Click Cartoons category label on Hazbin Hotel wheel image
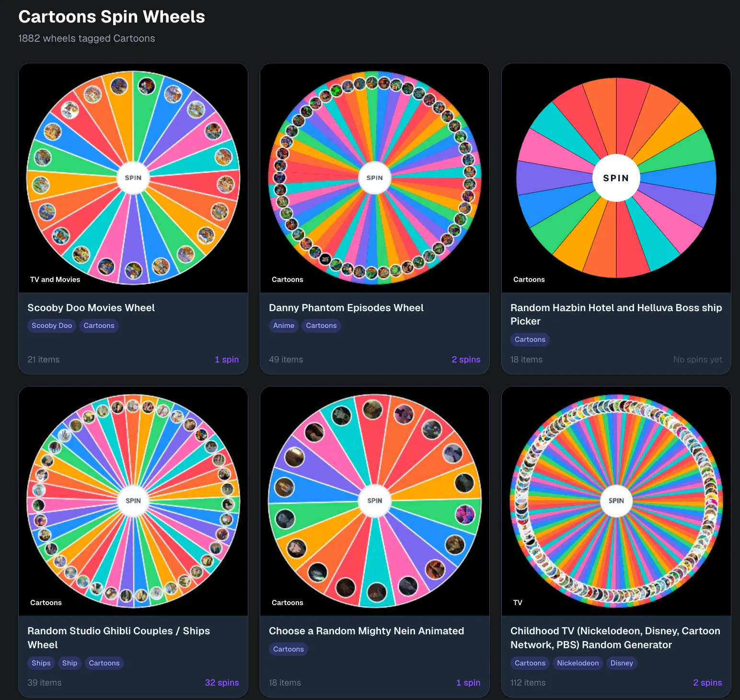Viewport: 740px width, 700px height. click(529, 280)
